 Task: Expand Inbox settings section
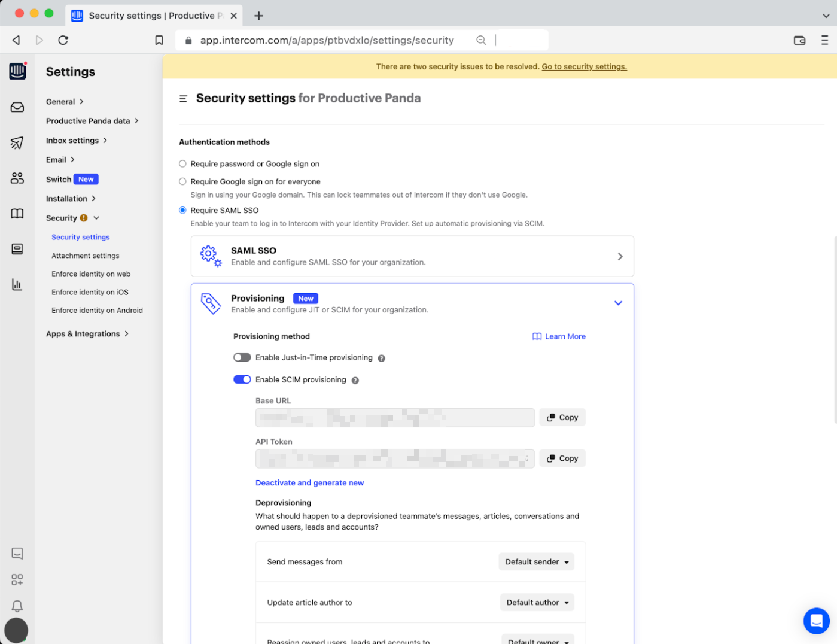pos(77,141)
